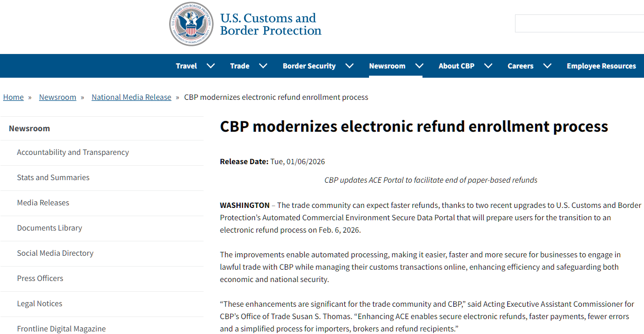This screenshot has width=644, height=334.
Task: Open Media Releases from the sidebar
Action: 43,203
